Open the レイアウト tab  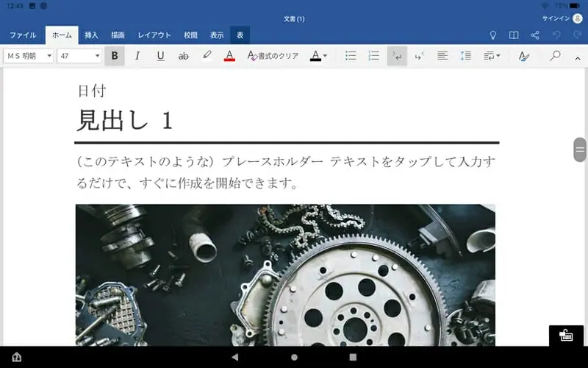[154, 35]
